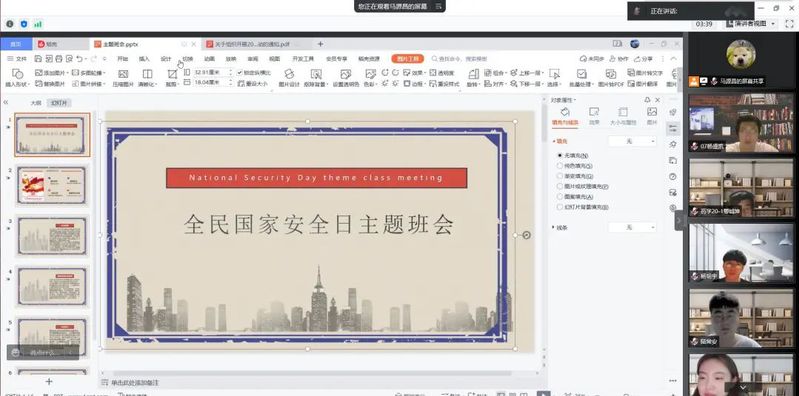This screenshot has height=396, width=799.
Task: Click the Replace Picture (替换图片) icon
Action: click(38, 84)
